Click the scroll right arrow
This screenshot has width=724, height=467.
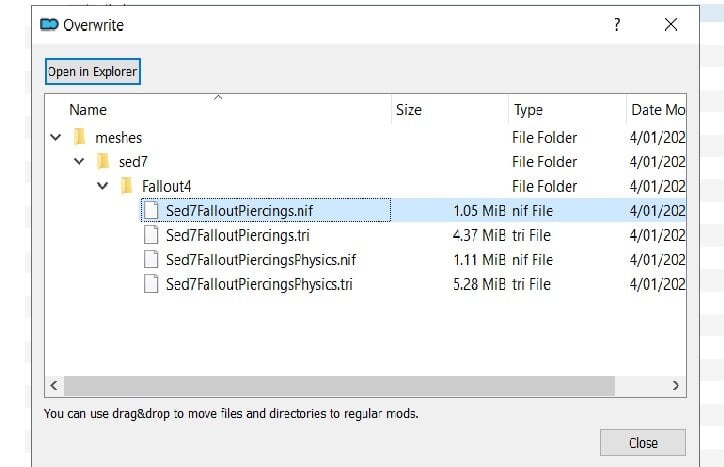point(676,385)
